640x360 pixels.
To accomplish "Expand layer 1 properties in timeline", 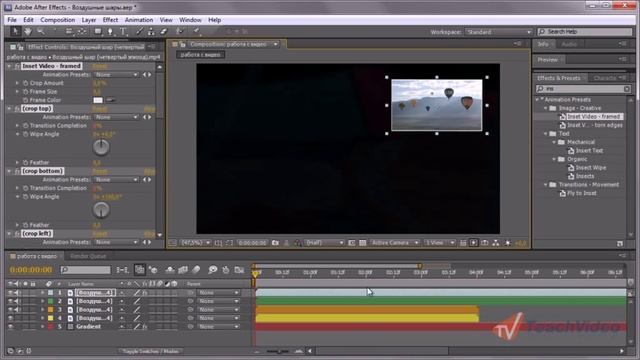I will click(x=42, y=293).
